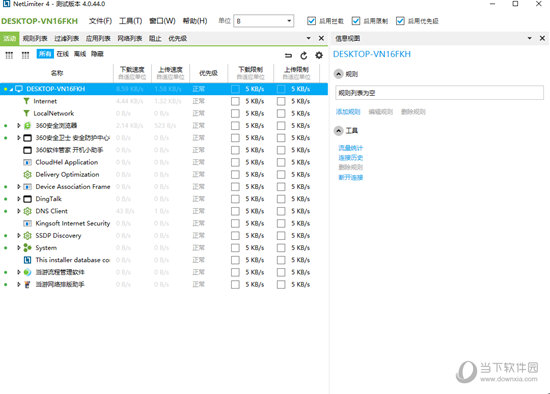Open the traffic statistics link
The image size is (550, 394).
click(x=350, y=148)
